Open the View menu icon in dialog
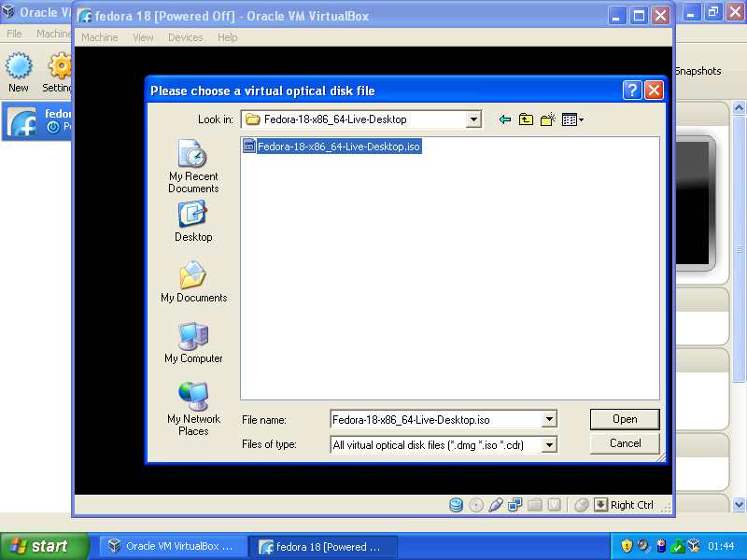The height and width of the screenshot is (560, 747). click(x=572, y=119)
